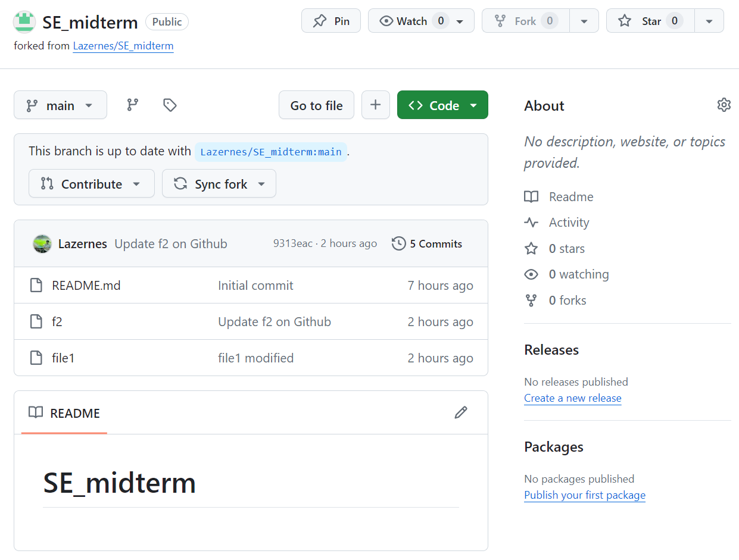Click the file1 file icon
Screen dimensions: 739x560
[x=36, y=358]
